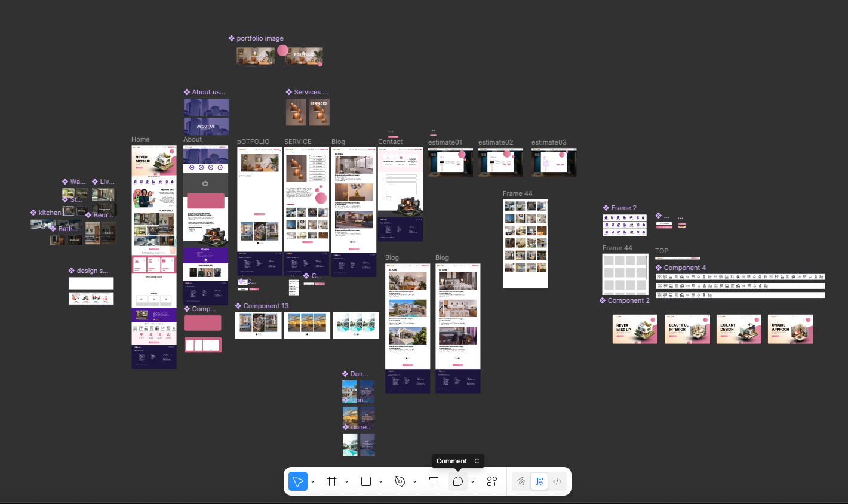Viewport: 848px width, 504px height.
Task: Expand the Comment tool options chevron
Action: [472, 482]
